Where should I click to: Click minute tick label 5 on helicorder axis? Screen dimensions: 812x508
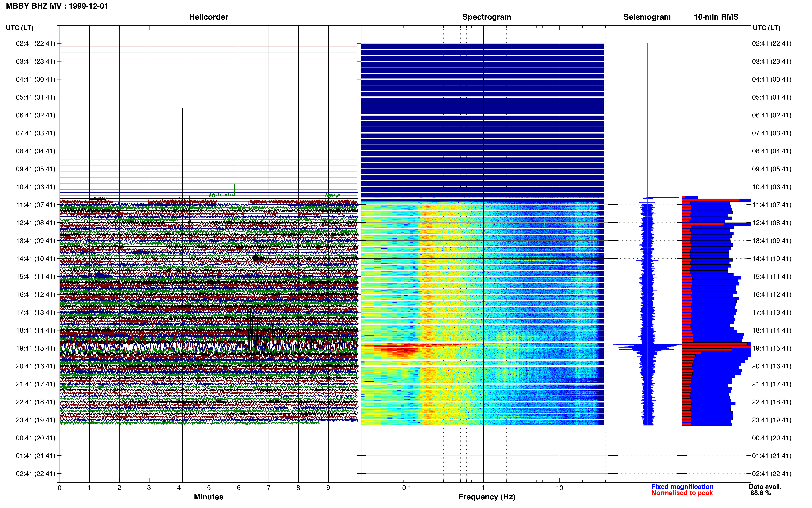(209, 487)
